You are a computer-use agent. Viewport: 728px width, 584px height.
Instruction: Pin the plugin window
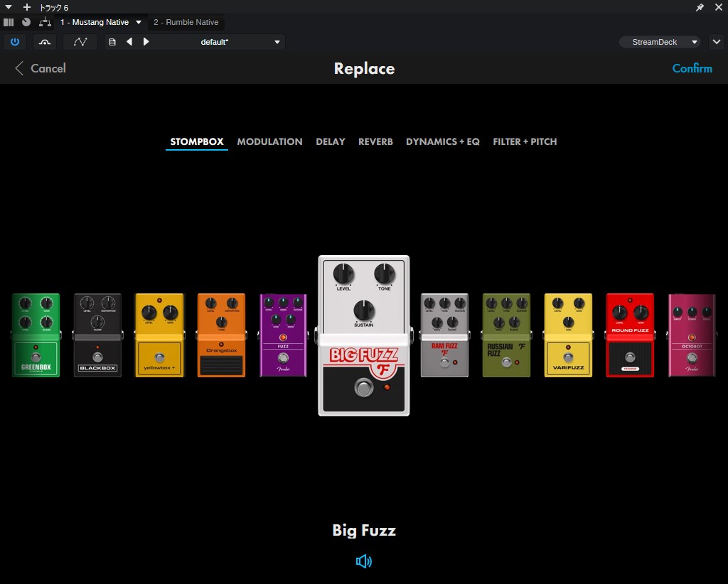click(700, 7)
